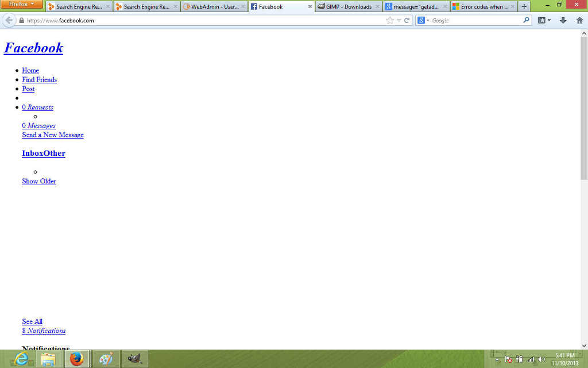Click the scrollbar up arrow
The height and width of the screenshot is (368, 588).
click(x=584, y=33)
